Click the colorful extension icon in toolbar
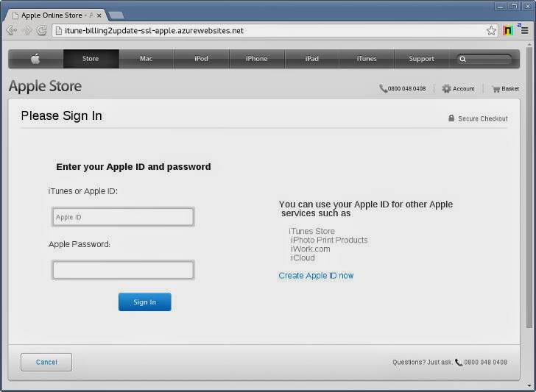Image resolution: width=536 pixels, height=392 pixels. (508, 31)
